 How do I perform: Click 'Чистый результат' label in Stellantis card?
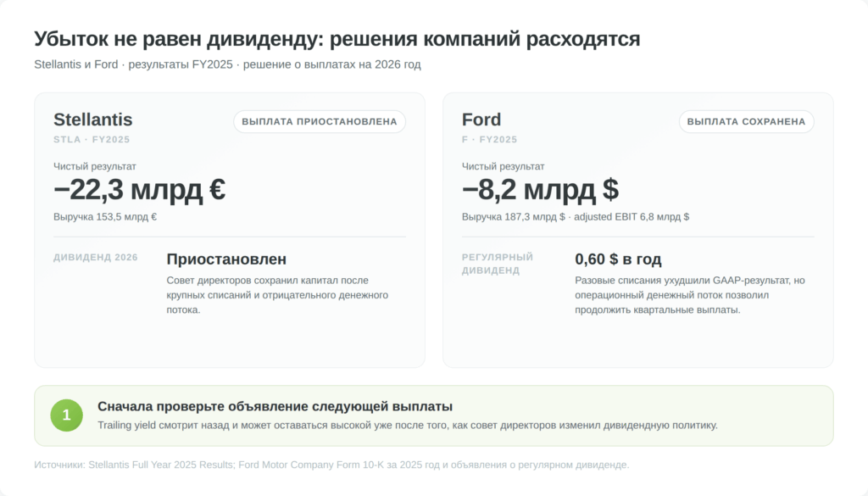coord(95,166)
